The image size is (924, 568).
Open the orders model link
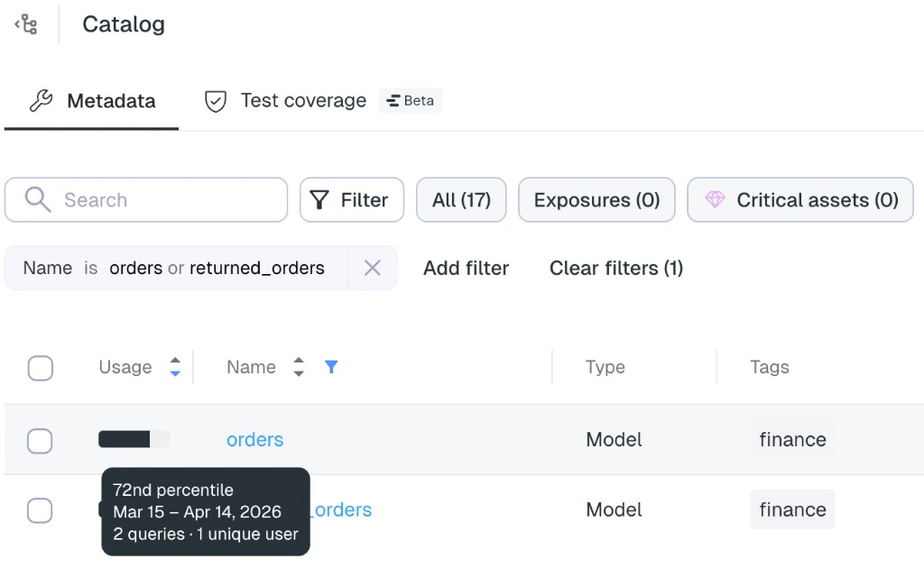coord(254,440)
